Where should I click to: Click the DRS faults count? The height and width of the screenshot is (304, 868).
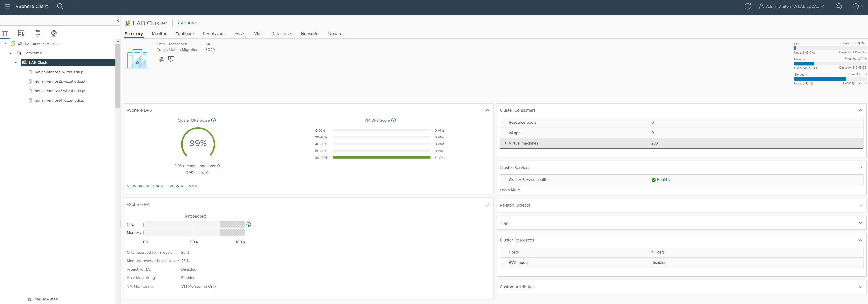point(207,173)
